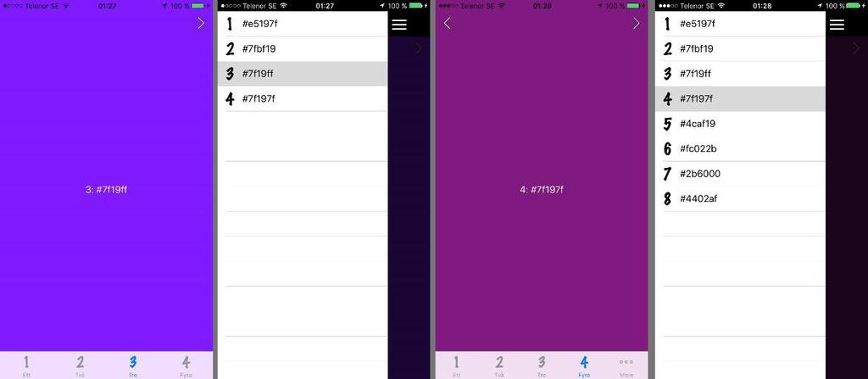Tap the center label "4: #7f197f"
868x379 pixels.
[x=542, y=190]
